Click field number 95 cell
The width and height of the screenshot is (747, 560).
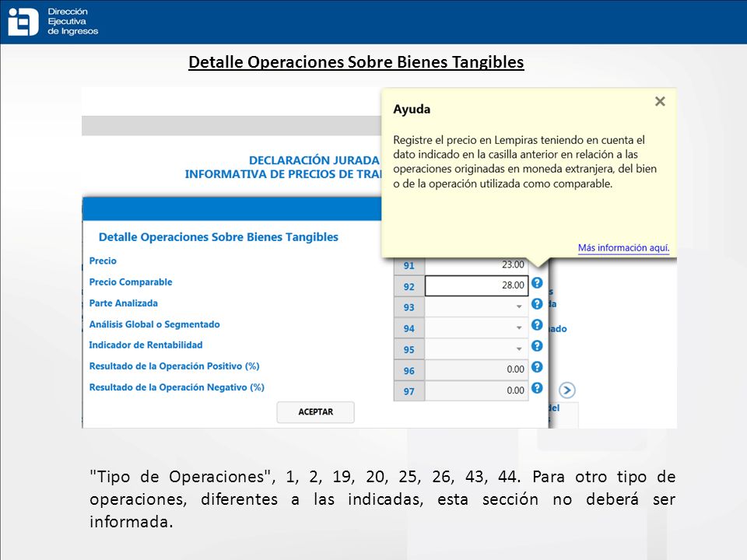[409, 349]
